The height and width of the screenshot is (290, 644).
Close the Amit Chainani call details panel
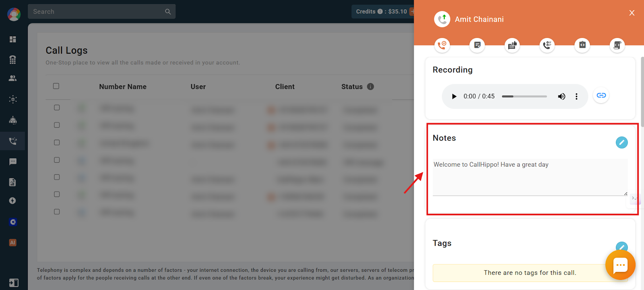[632, 13]
